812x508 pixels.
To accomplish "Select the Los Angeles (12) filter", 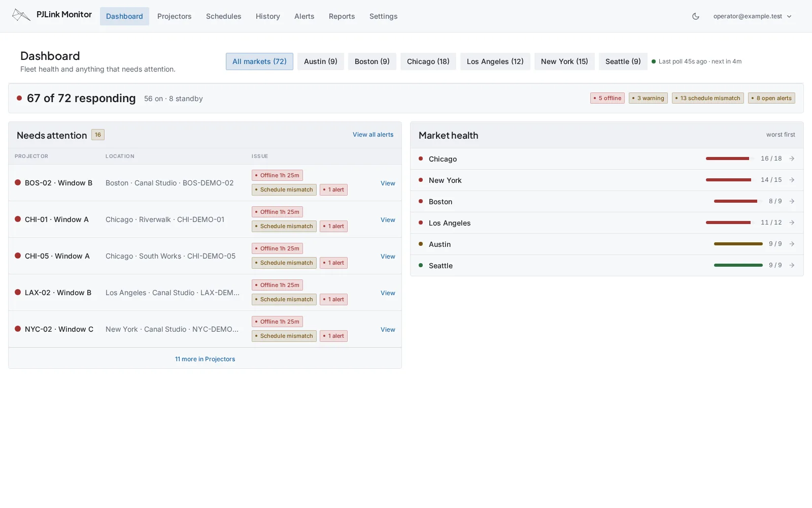I will pyautogui.click(x=495, y=61).
